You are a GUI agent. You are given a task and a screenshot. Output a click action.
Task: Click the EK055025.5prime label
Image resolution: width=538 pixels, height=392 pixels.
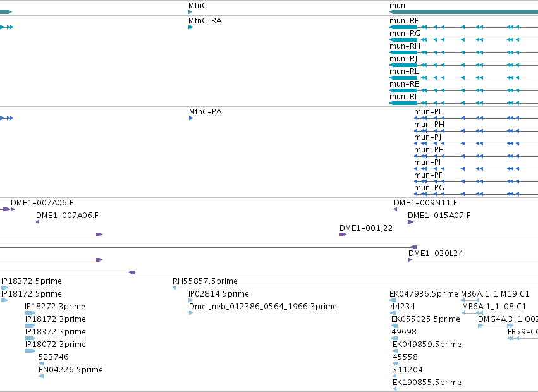(426, 319)
